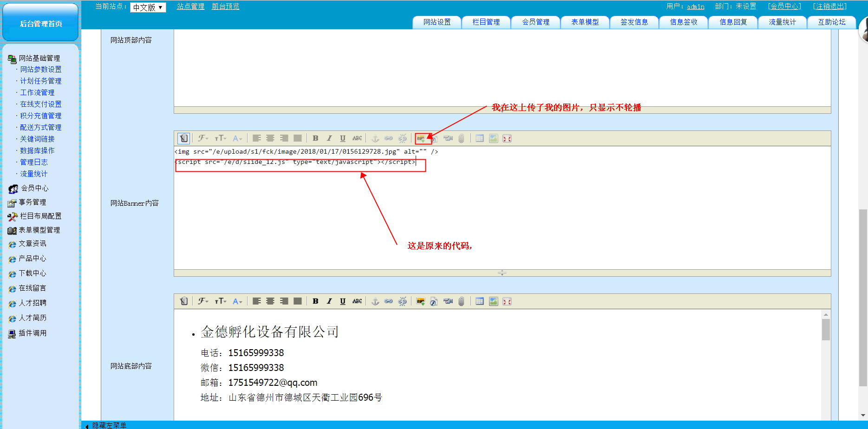The height and width of the screenshot is (429, 868).
Task: Click Italic in the footer editor toolbar
Action: 329,301
